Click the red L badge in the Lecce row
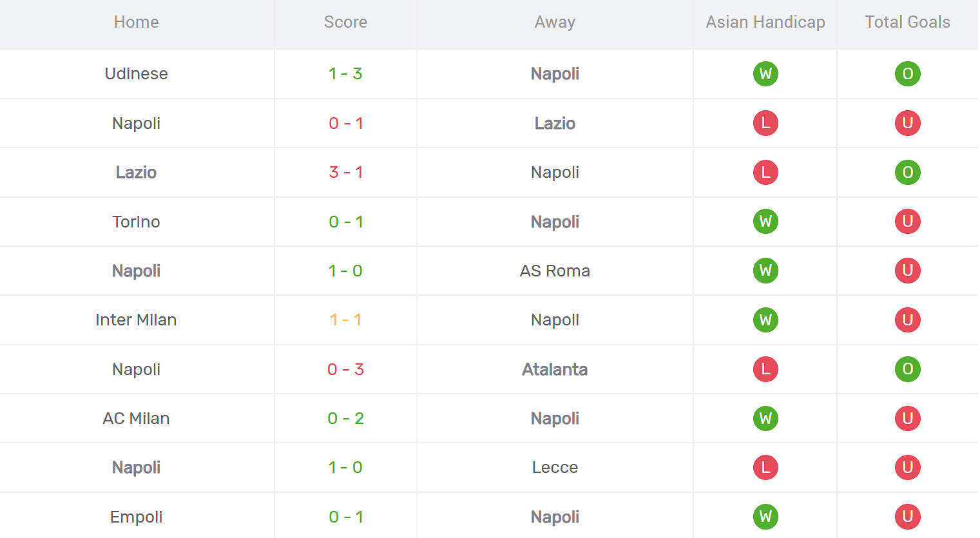This screenshot has height=538, width=980. coord(765,468)
